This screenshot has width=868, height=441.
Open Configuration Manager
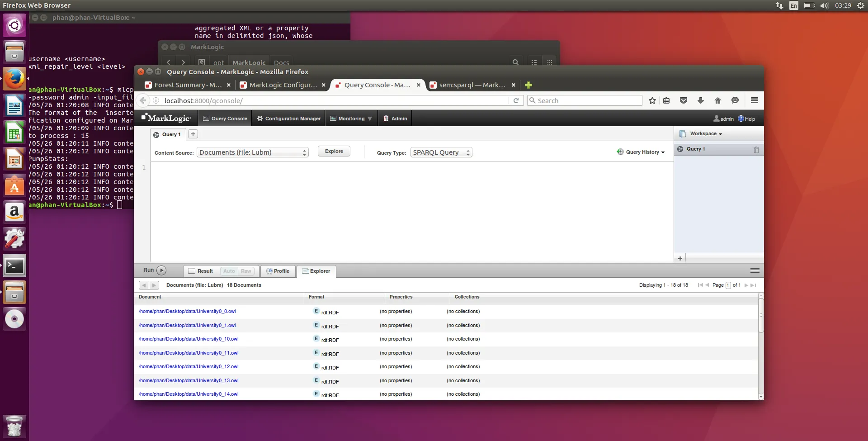pyautogui.click(x=289, y=119)
